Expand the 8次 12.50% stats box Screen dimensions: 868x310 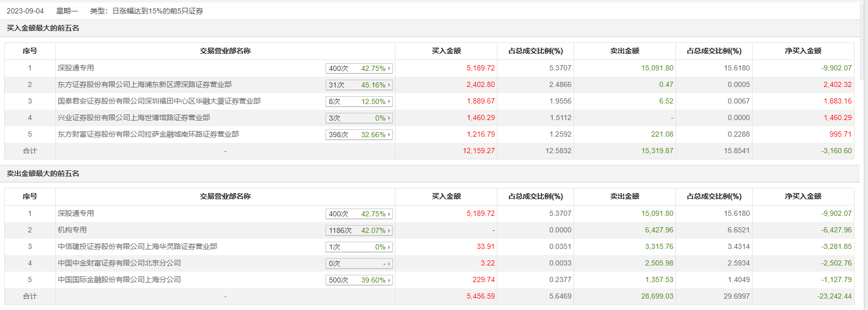tap(359, 101)
